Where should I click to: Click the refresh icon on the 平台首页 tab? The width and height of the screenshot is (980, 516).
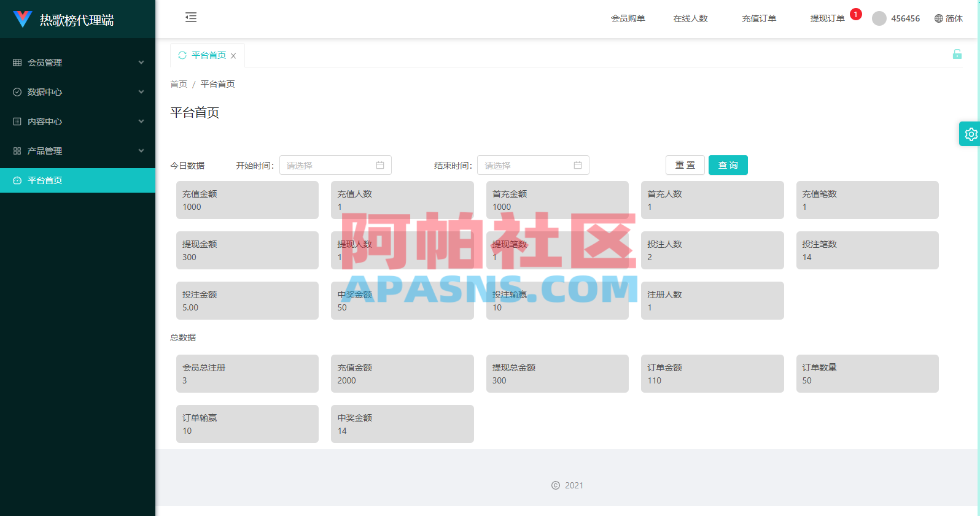tap(182, 55)
